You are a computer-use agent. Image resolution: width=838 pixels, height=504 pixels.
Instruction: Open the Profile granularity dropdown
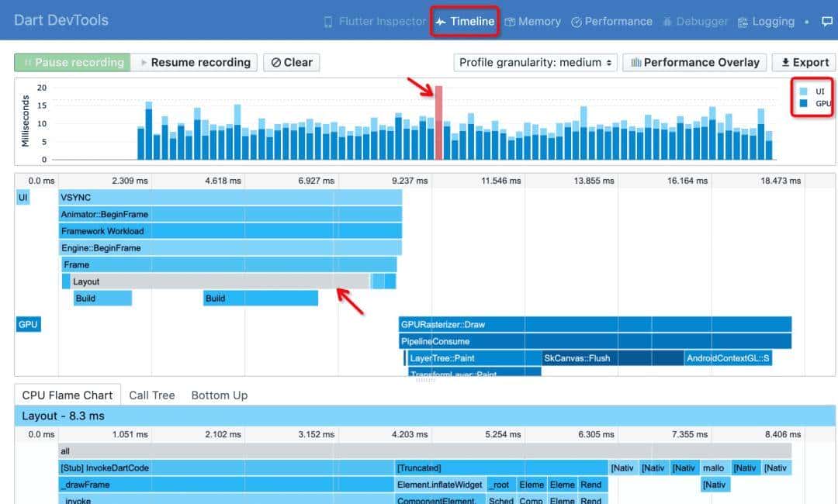coord(535,63)
